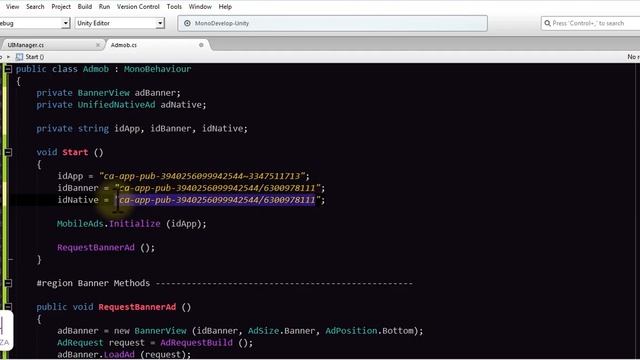Click the MonoDevelop status icon
This screenshot has height=360, width=640.
click(187, 23)
